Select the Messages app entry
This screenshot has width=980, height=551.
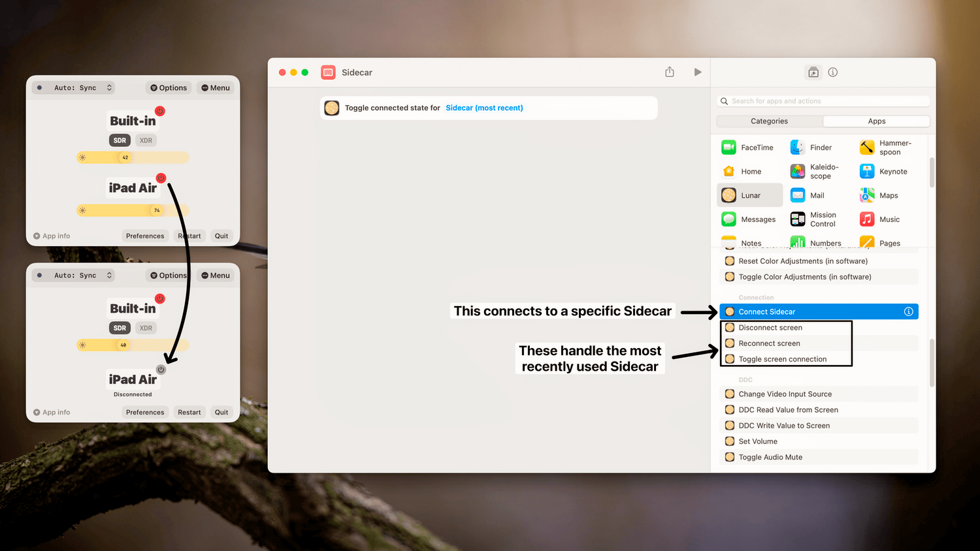click(x=749, y=219)
